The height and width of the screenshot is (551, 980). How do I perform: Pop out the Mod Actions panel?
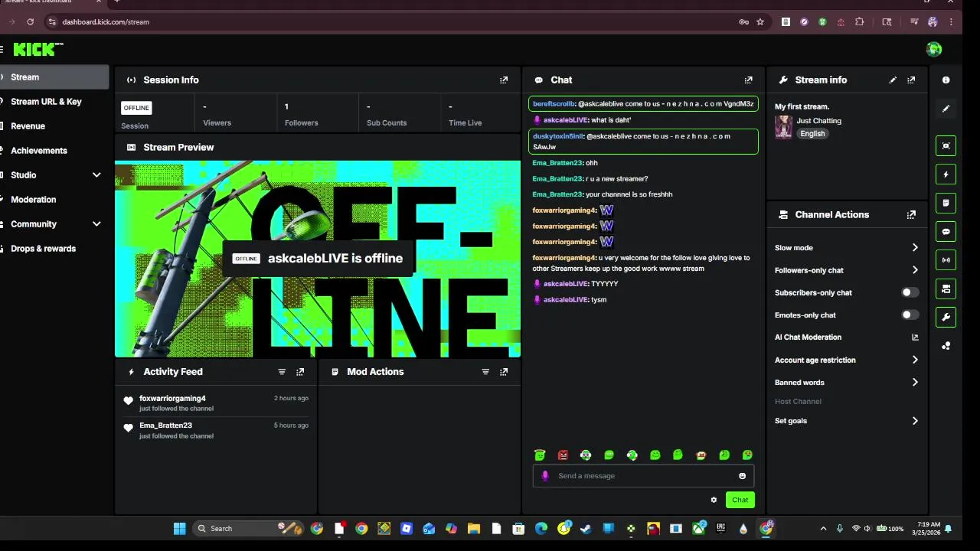[x=504, y=372]
